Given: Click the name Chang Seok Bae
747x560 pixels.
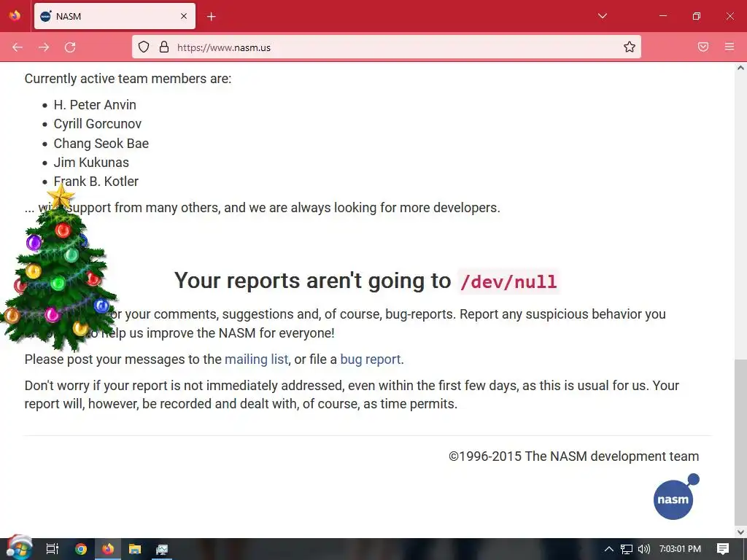Looking at the screenshot, I should 101,144.
